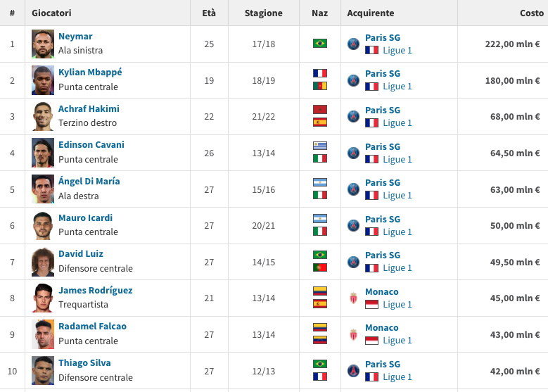Open the Monaco club link for Radamel Falcao
Viewport: 548px width, 392px height.
[382, 328]
